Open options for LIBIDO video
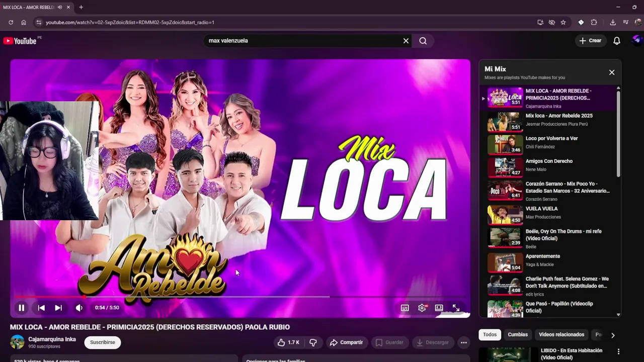Viewport: 644px width, 362px height. click(x=618, y=351)
